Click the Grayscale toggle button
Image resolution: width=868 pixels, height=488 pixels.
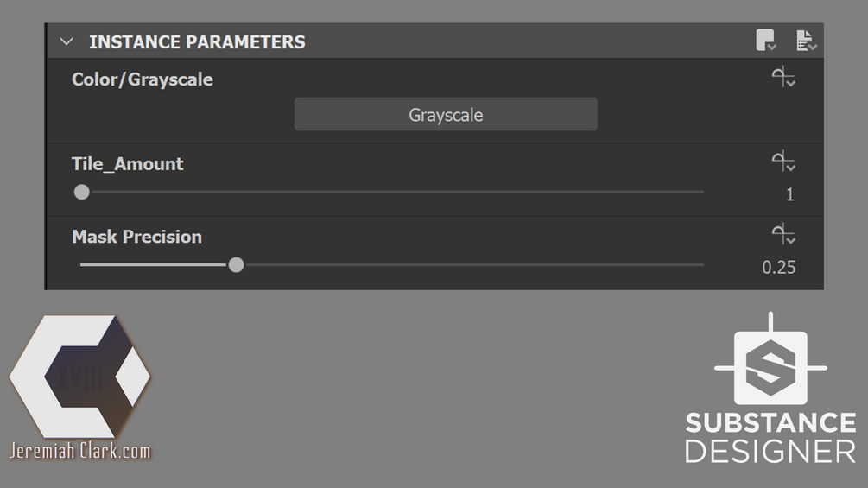pyautogui.click(x=446, y=115)
